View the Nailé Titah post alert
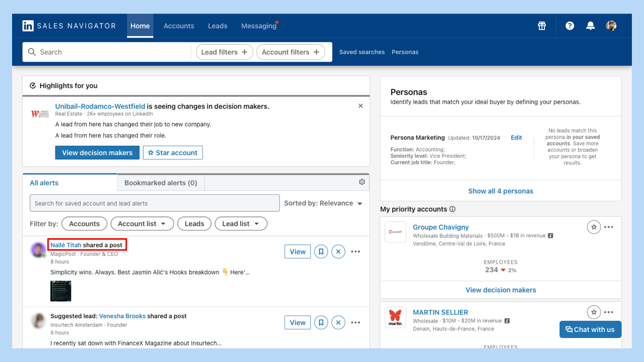Viewport: 644px width, 362px height. [297, 251]
